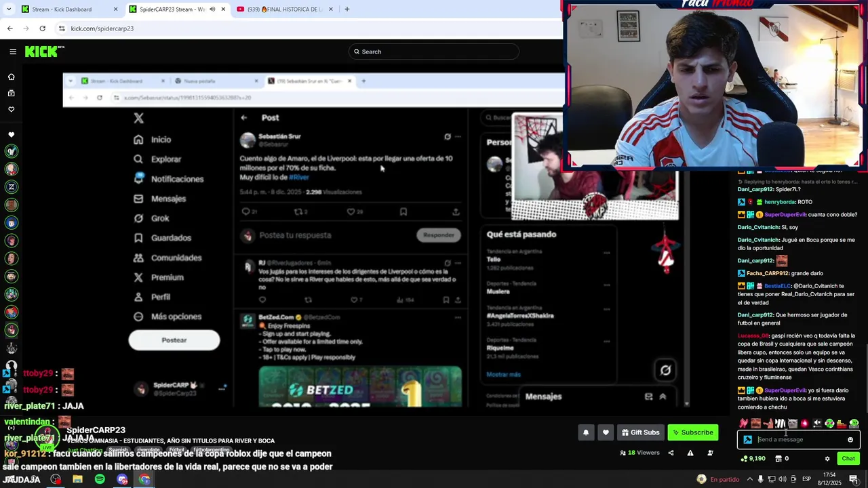This screenshot has width=868, height=488.
Task: Click Notificaciones in the streamed X sidebar
Action: pos(176,179)
